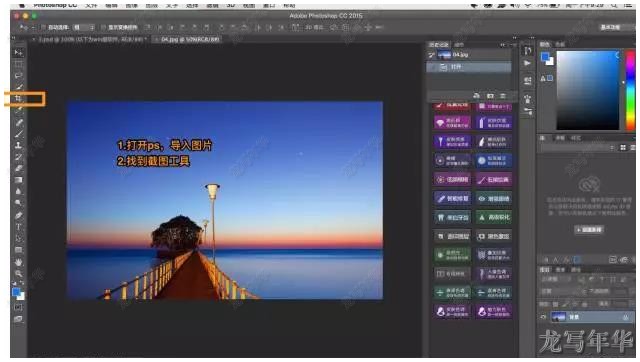Toggle the auto-select checkbox in options bar

pyautogui.click(x=43, y=27)
